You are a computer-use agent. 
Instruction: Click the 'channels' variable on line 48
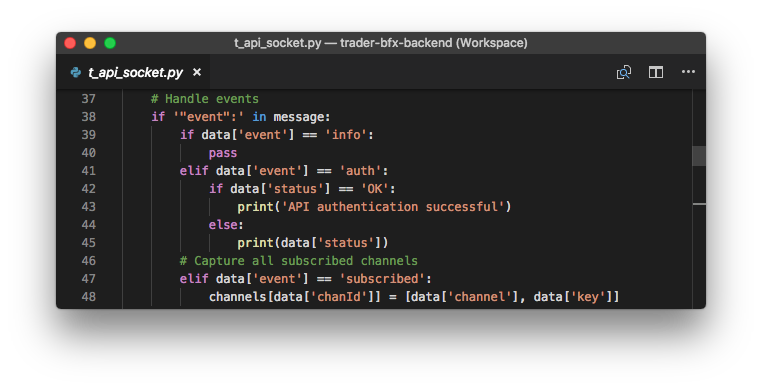(237, 297)
